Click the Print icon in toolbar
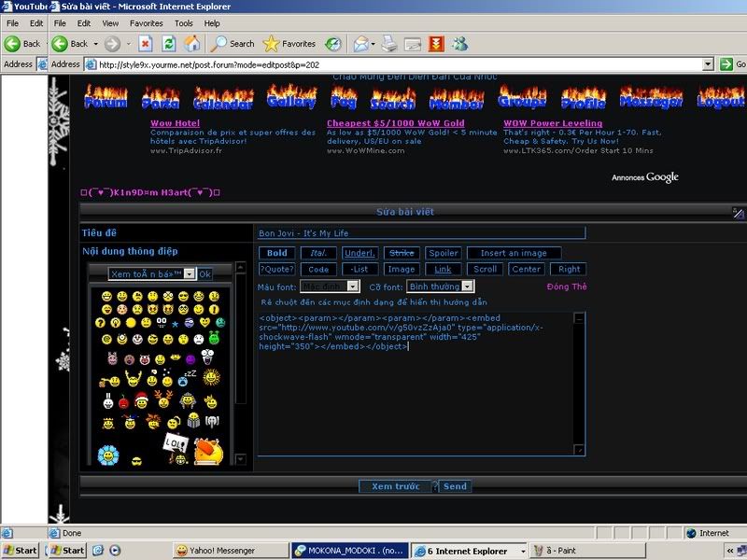Viewport: 747px width, 560px height. 388,44
